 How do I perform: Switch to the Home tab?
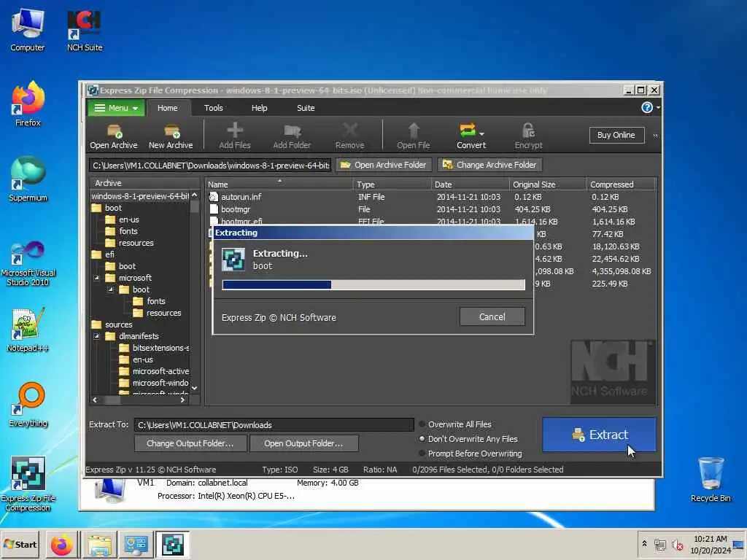click(167, 108)
